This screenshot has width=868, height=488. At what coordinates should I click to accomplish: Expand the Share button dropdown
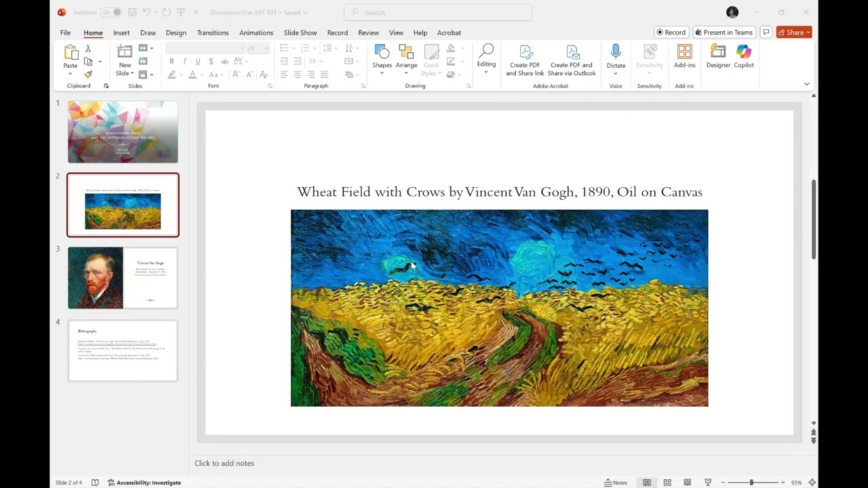coord(808,33)
